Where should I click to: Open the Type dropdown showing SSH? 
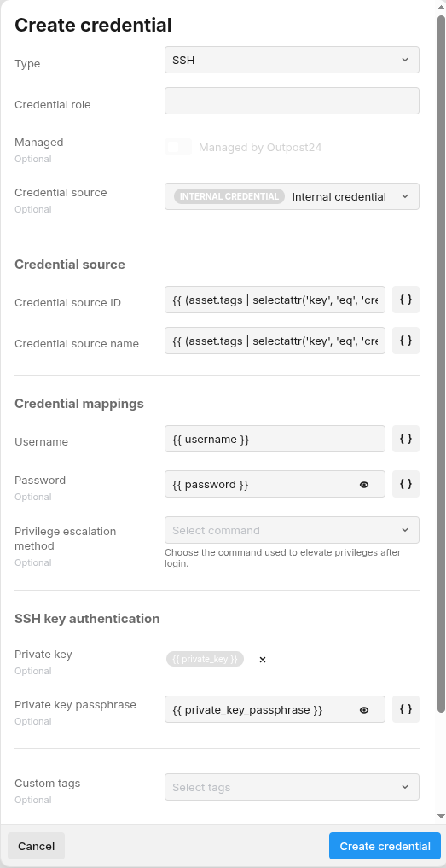pos(292,60)
